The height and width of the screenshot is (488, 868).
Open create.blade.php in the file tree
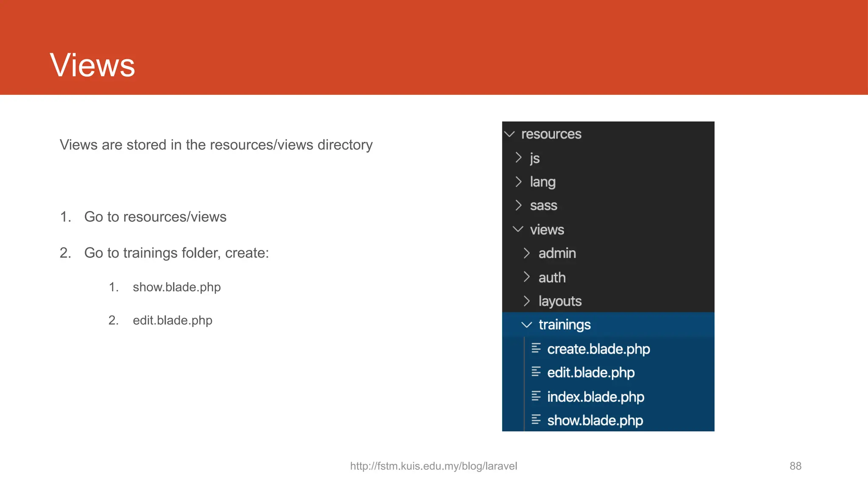point(598,349)
